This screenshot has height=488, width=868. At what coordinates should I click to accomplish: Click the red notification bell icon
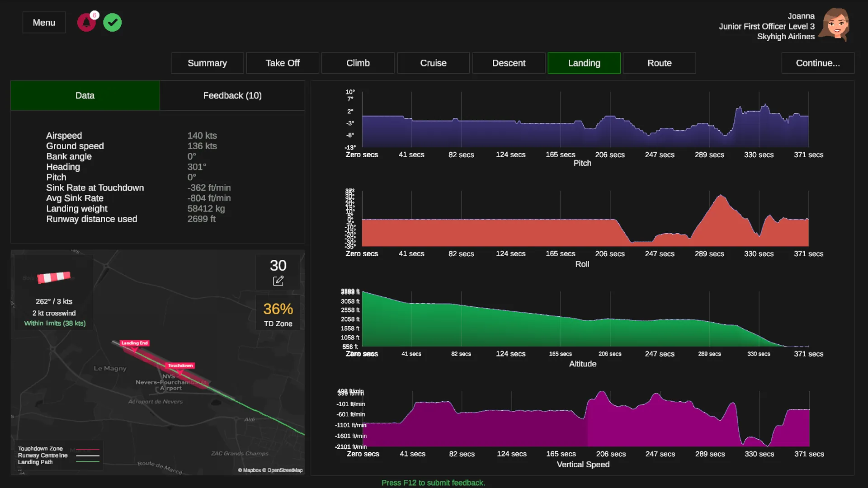pos(86,23)
